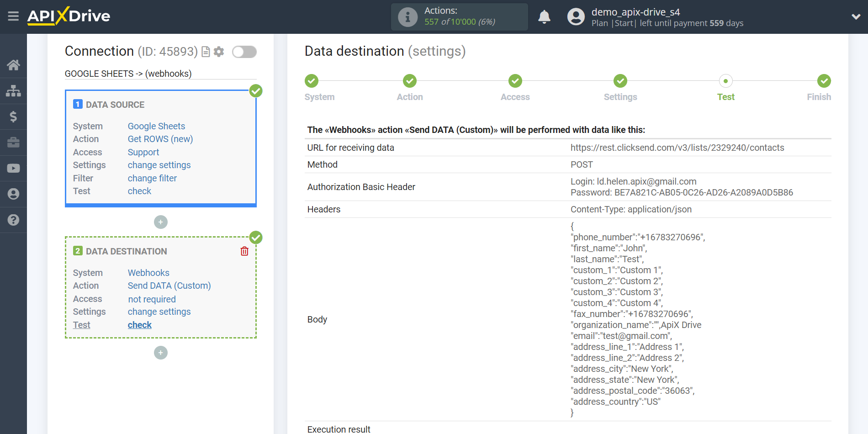Click the user avatar icon
The image size is (868, 434).
tap(576, 17)
